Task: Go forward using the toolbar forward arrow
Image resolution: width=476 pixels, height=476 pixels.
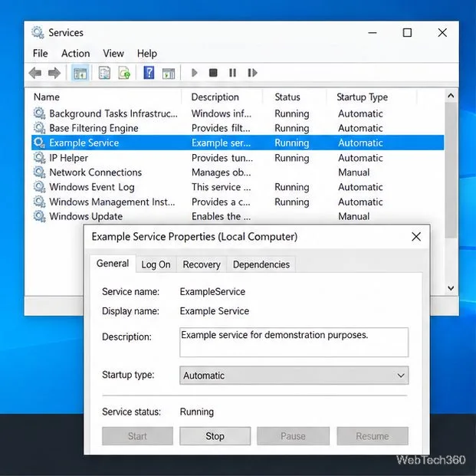Action: coord(54,73)
